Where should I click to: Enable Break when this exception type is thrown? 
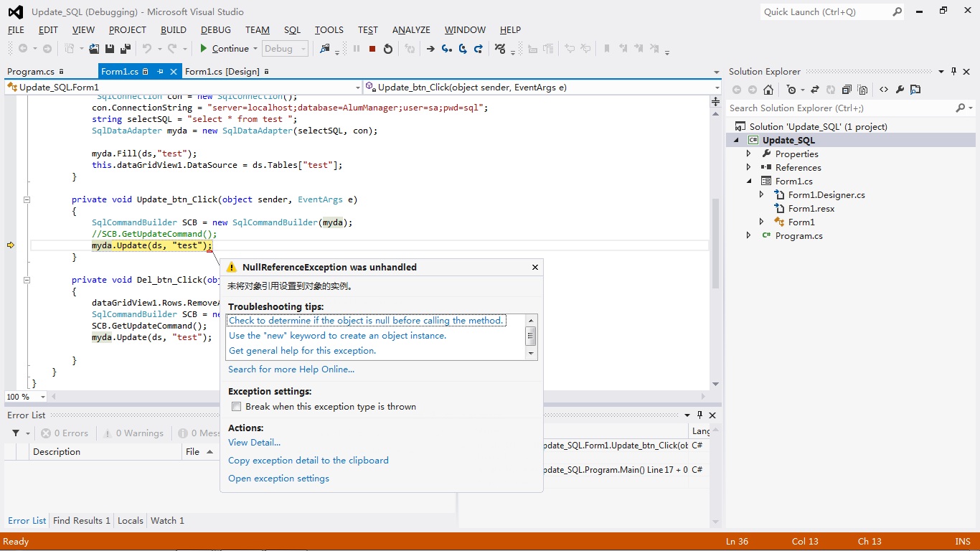pos(236,407)
